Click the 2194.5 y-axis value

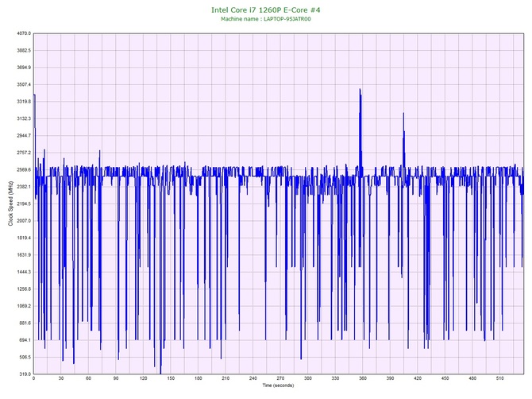pyautogui.click(x=24, y=203)
